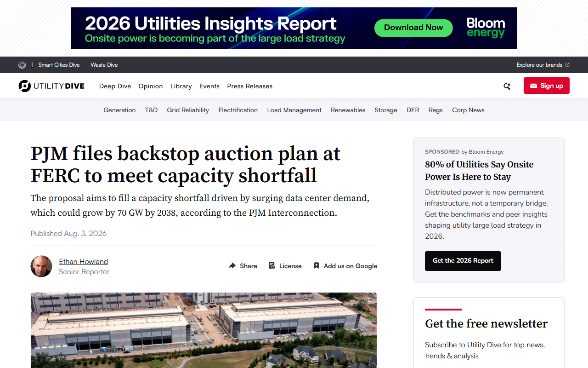The width and height of the screenshot is (588, 368).
Task: Click the data center article image
Action: pos(204,330)
